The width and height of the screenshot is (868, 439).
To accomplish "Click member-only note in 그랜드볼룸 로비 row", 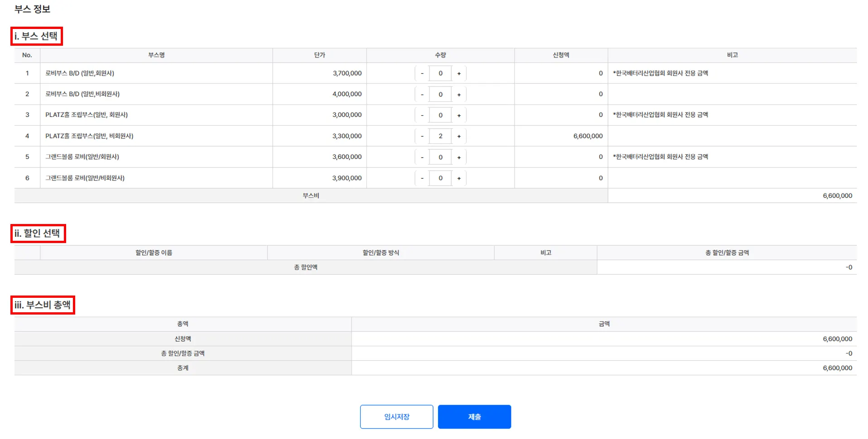I will (661, 157).
